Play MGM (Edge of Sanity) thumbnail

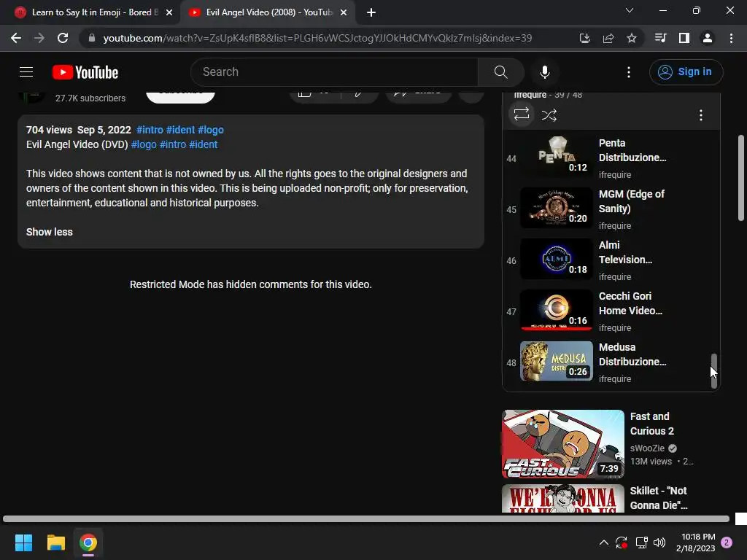[556, 208]
